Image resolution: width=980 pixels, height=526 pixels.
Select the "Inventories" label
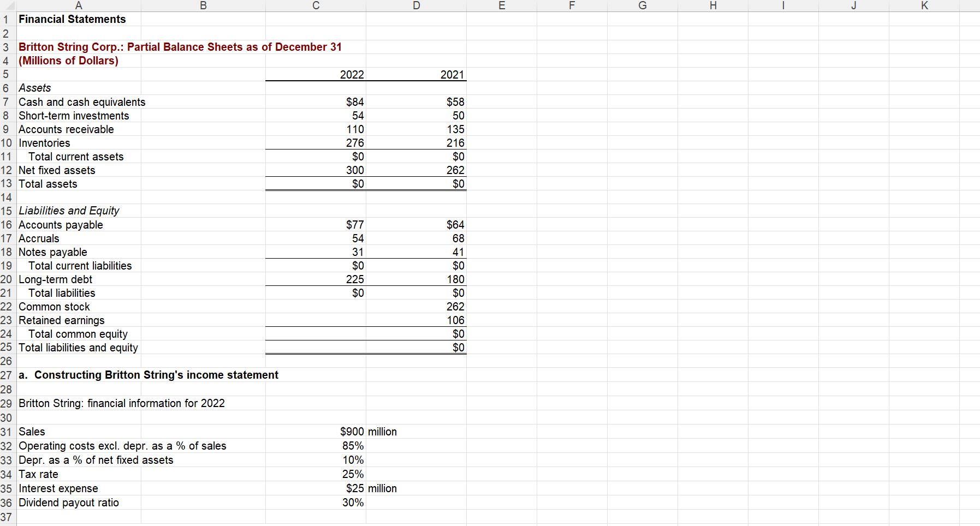click(44, 143)
